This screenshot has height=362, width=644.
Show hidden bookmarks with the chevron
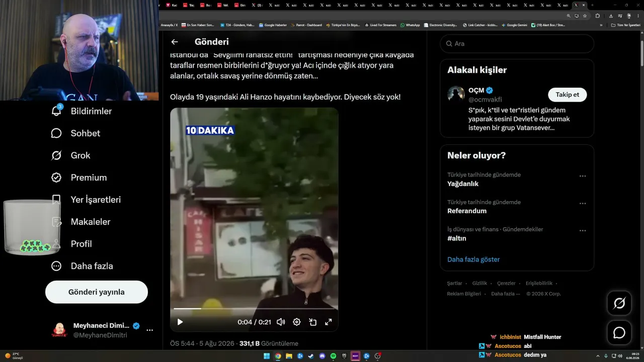click(601, 25)
